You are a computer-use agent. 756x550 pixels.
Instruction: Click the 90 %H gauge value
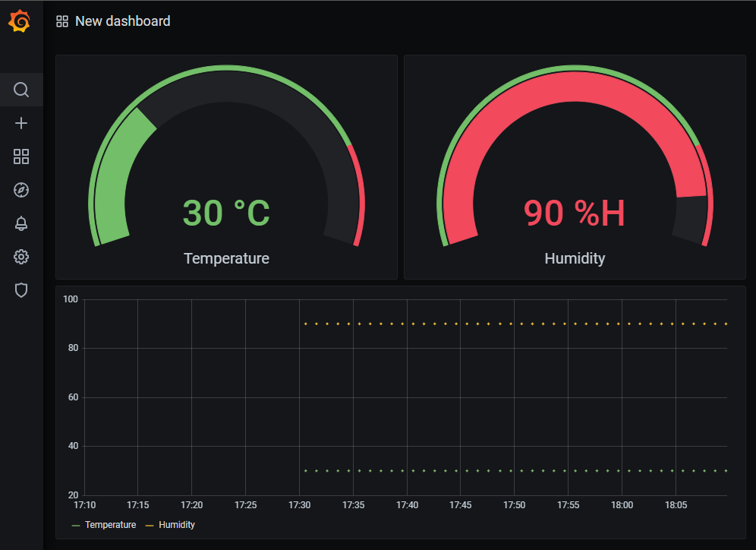pos(575,213)
